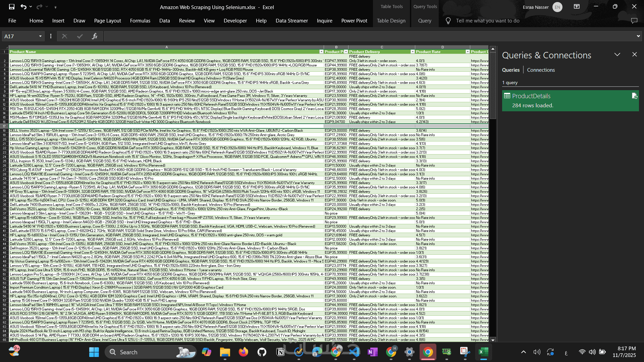Open GitHub Desktop from the taskbar
The height and width of the screenshot is (362, 644).
tap(262, 352)
